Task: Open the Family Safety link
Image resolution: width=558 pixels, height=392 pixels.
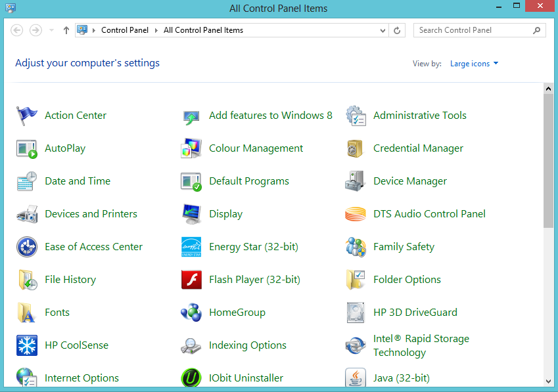Action: [404, 247]
